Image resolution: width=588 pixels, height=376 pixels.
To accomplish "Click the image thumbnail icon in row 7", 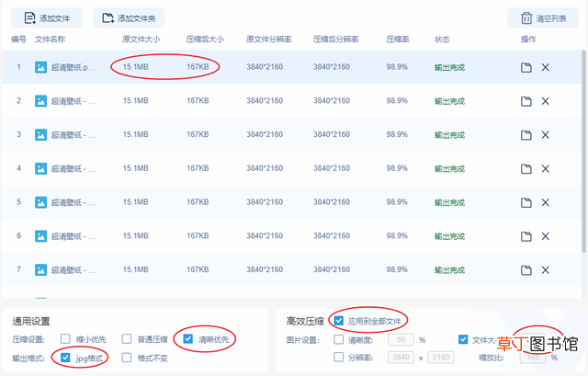I will click(40, 269).
